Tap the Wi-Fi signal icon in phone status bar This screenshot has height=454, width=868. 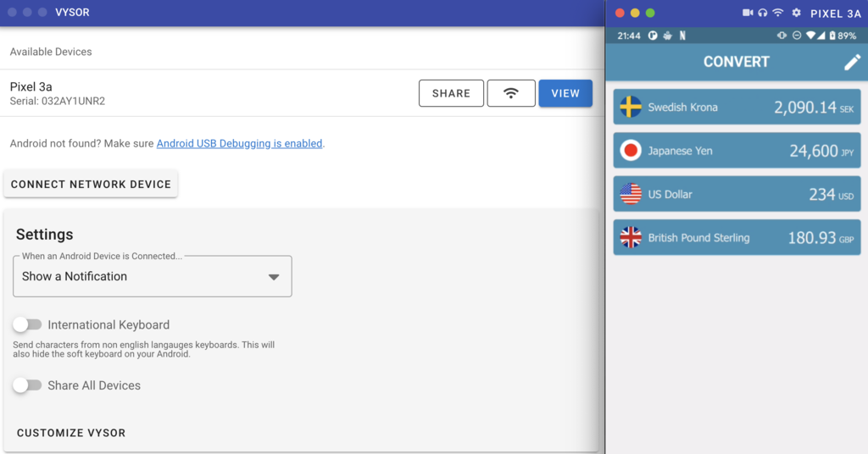tap(811, 36)
